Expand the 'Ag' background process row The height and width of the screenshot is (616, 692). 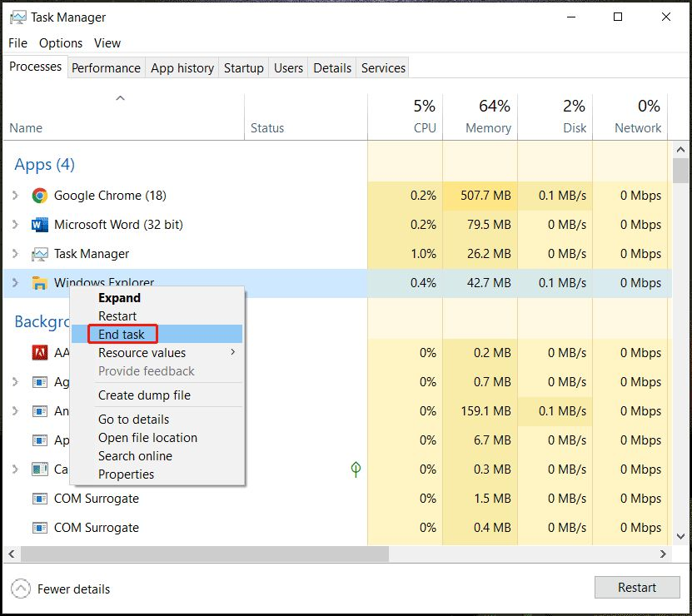pyautogui.click(x=15, y=382)
